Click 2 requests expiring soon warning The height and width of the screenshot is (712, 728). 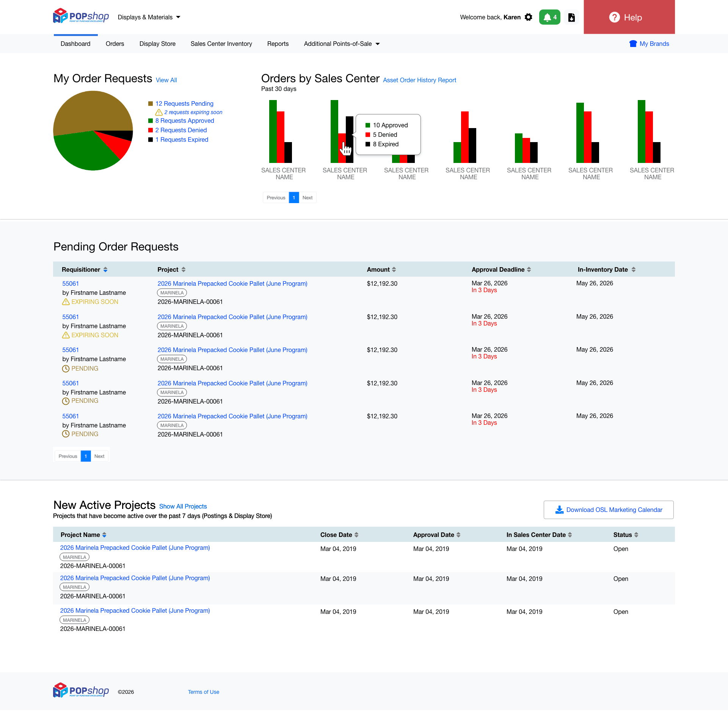[x=189, y=112]
